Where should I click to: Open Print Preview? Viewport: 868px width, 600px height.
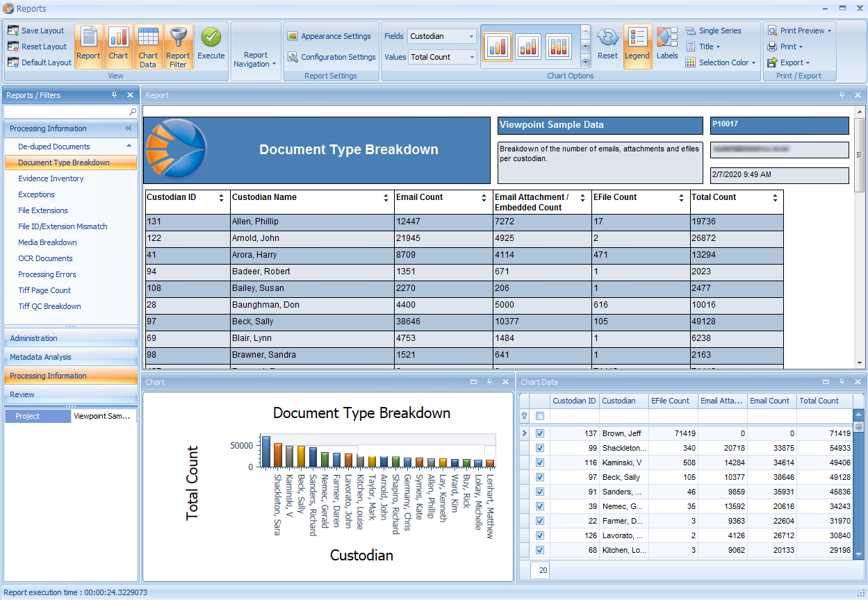[800, 31]
